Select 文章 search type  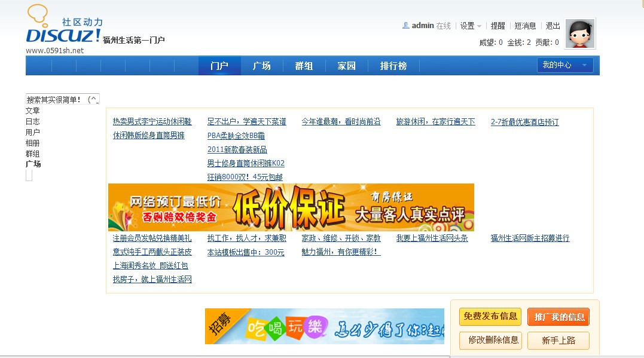[x=32, y=111]
